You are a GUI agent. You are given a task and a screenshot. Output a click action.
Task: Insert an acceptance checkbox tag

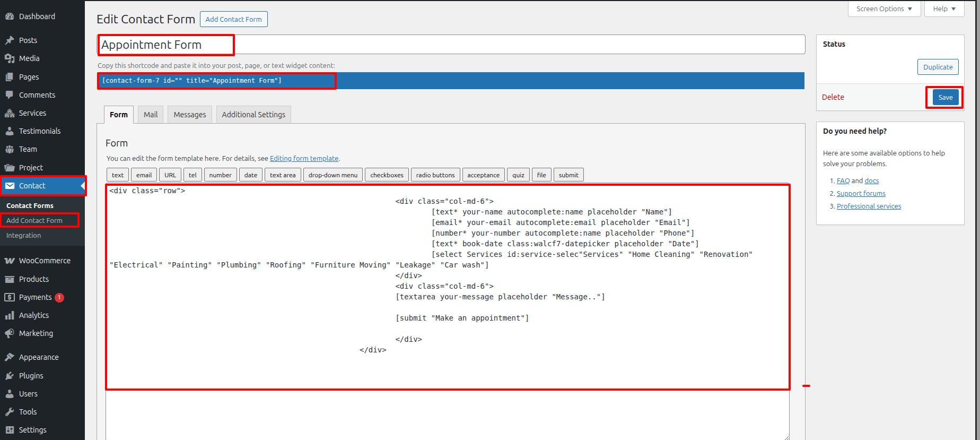tap(483, 175)
